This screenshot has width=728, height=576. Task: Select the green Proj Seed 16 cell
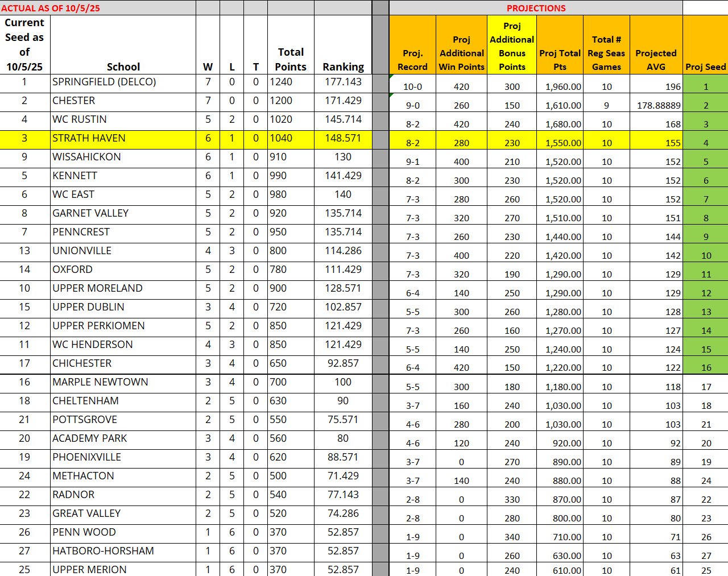[x=705, y=367]
